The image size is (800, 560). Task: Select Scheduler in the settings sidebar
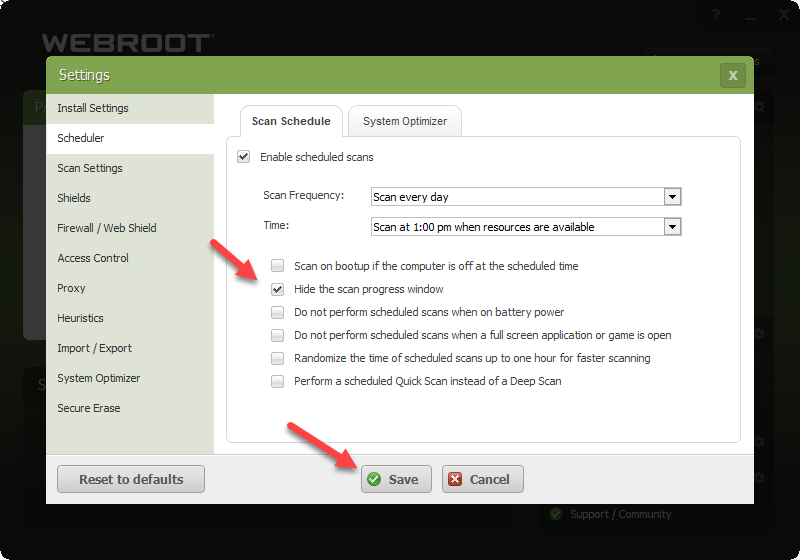130,138
